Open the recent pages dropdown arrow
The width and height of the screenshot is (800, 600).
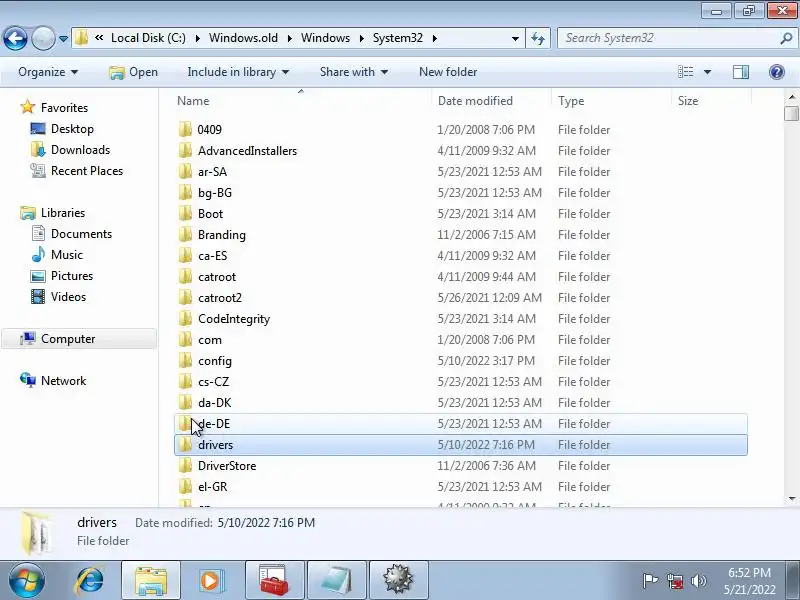(63, 38)
